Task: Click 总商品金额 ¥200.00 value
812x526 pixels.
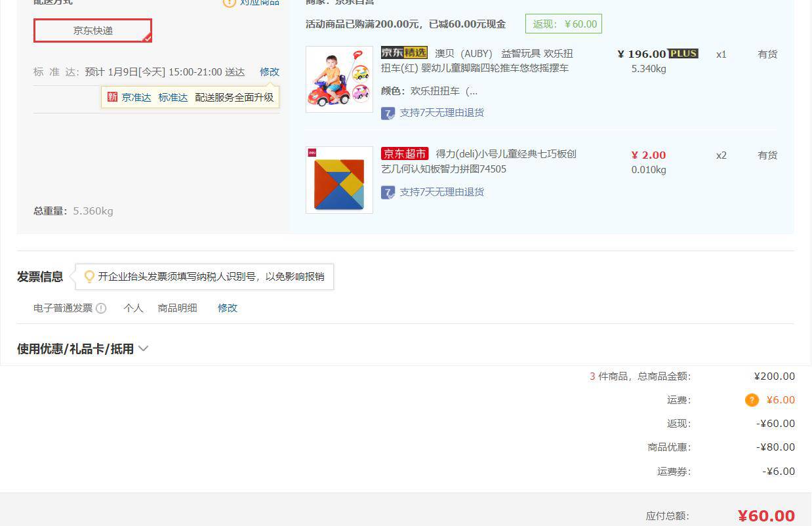Action: [x=775, y=376]
